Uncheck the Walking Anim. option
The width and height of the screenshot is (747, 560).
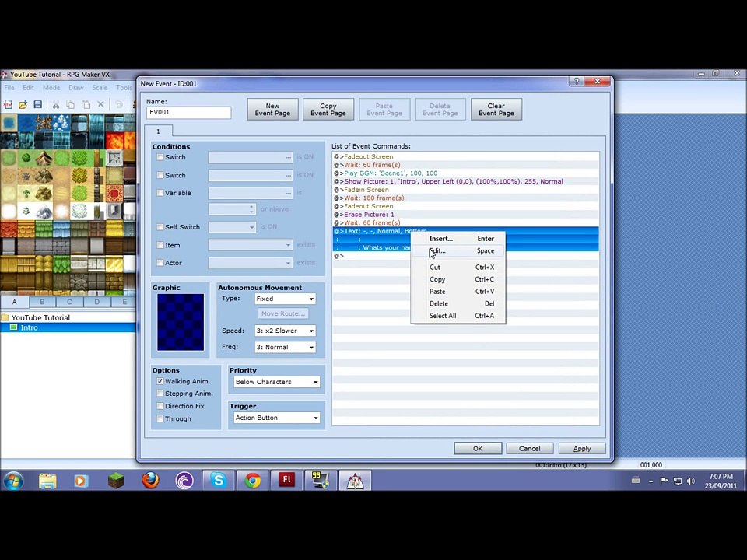pos(160,381)
